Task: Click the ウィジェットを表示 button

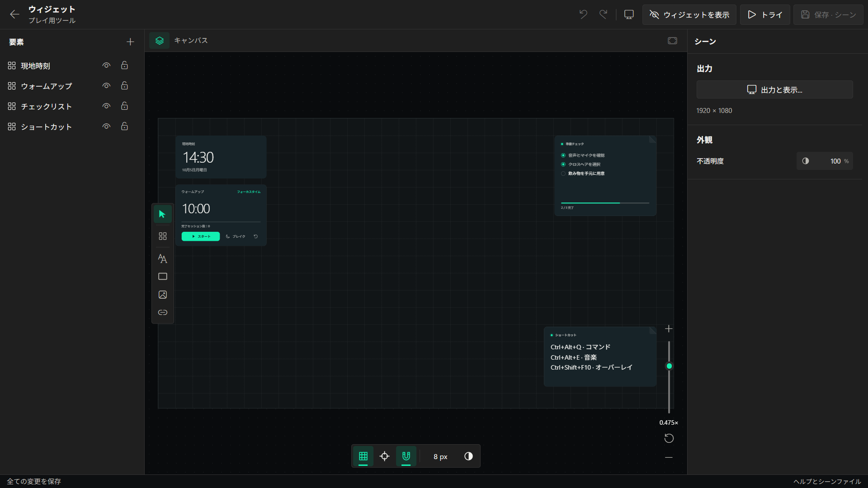Action: (x=689, y=14)
